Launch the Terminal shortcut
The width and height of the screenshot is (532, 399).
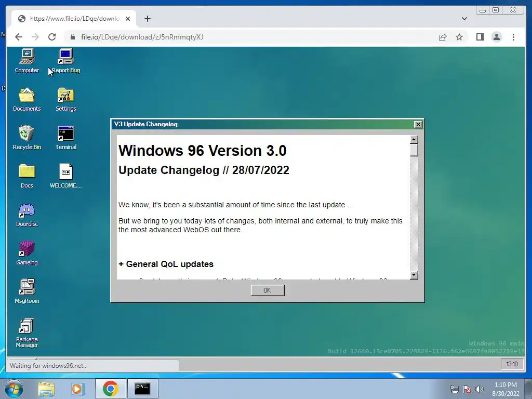tap(66, 138)
